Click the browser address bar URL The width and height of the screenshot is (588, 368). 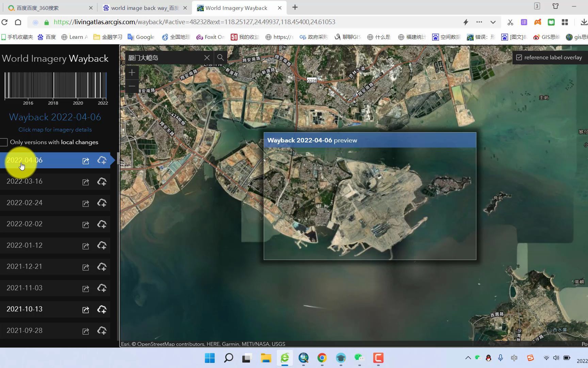pyautogui.click(x=194, y=22)
